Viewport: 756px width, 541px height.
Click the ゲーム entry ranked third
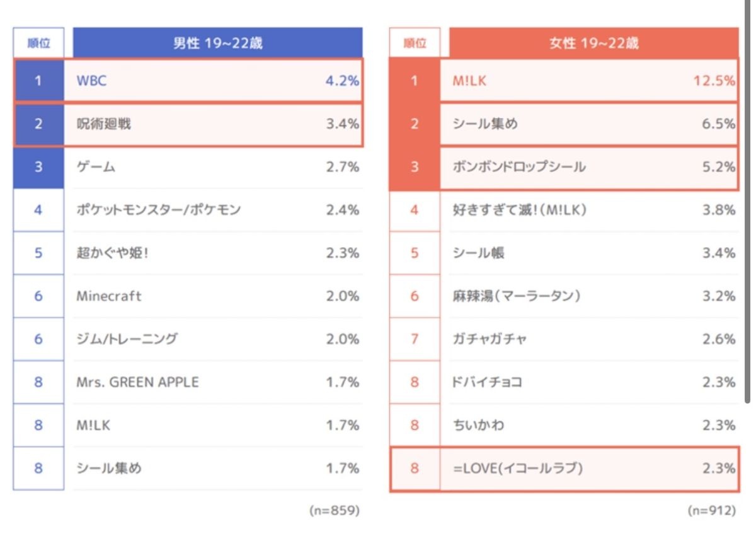point(189,167)
